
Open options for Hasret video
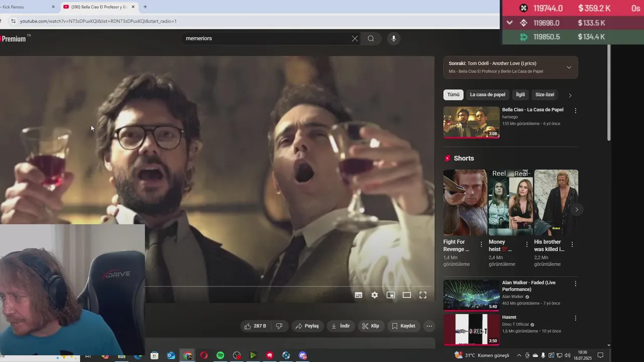[x=576, y=318]
